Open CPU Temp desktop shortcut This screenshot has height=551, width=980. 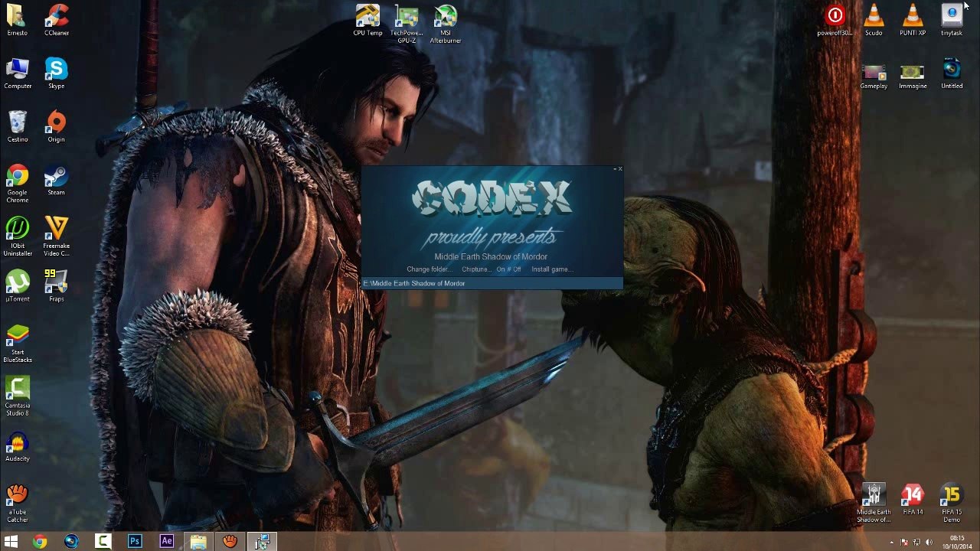(x=367, y=20)
